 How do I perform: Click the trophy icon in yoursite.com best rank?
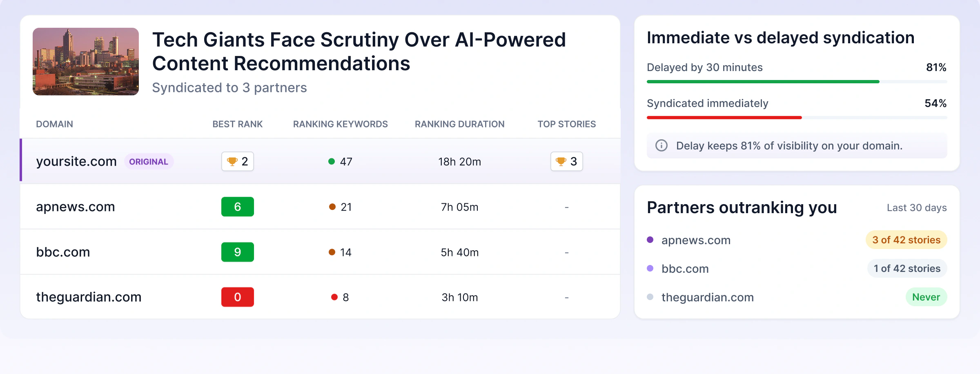coord(232,161)
